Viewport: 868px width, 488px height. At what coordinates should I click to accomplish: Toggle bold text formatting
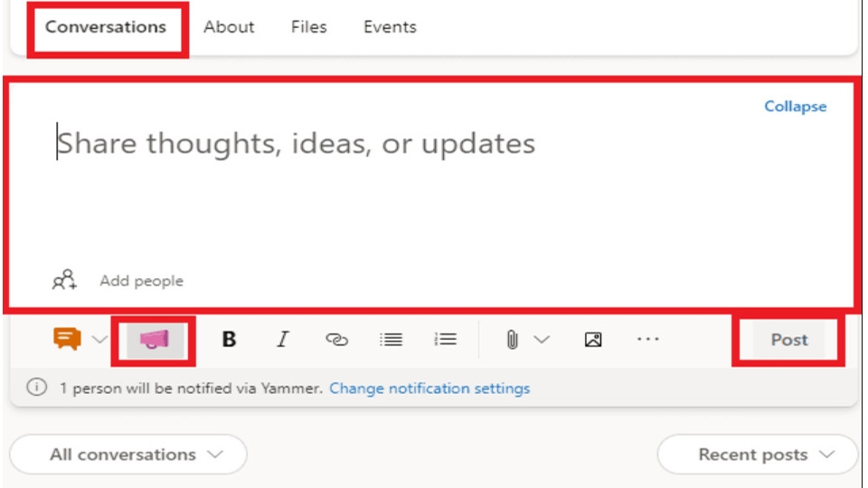229,340
